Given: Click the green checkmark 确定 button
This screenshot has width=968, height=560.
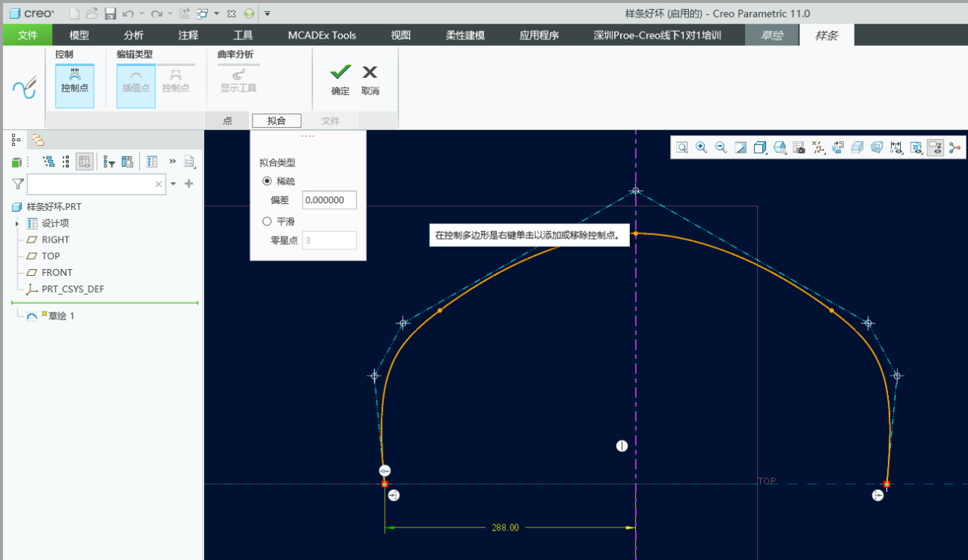Looking at the screenshot, I should pos(340,79).
